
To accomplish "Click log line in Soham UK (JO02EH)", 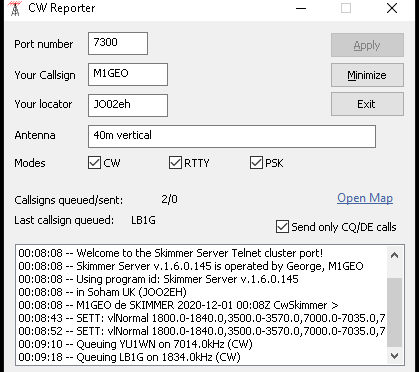I will (102, 292).
